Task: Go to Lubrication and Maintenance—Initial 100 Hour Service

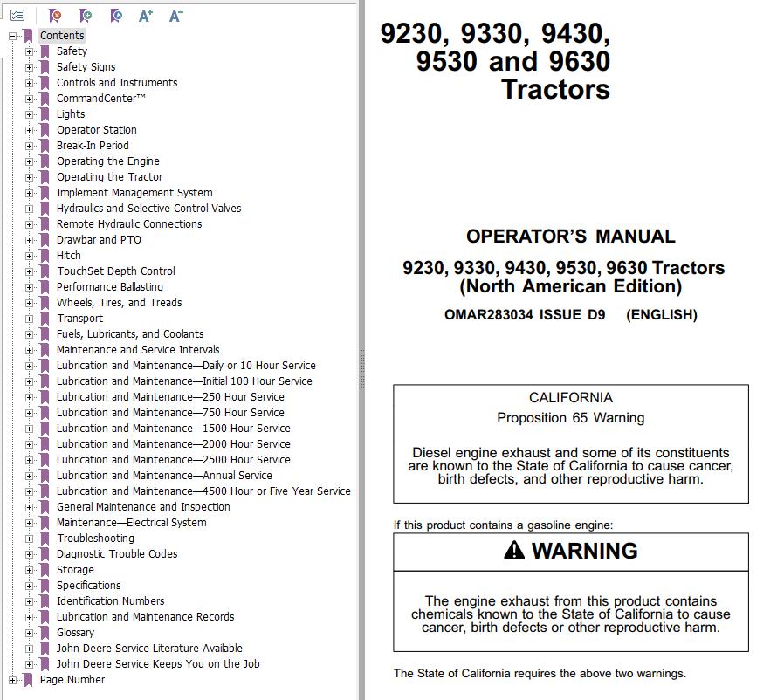Action: pyautogui.click(x=184, y=381)
